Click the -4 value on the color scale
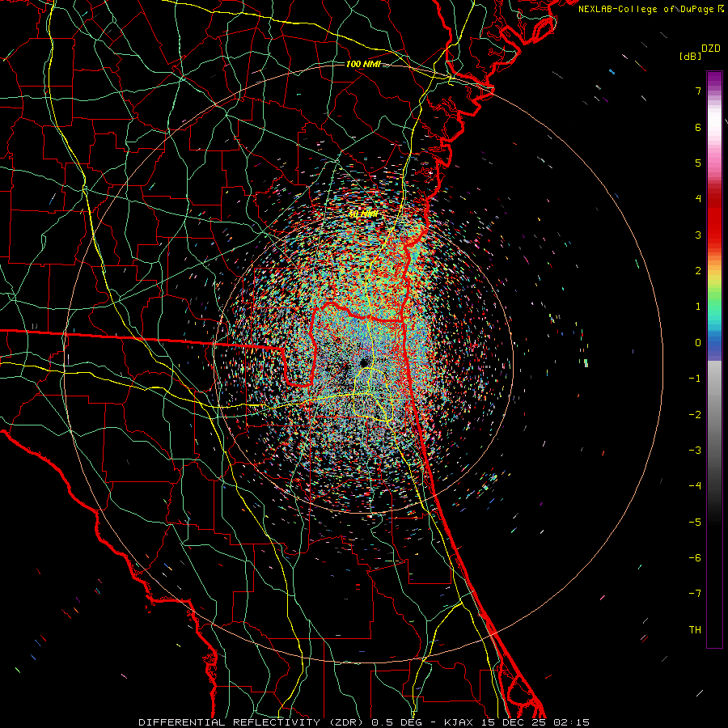 click(x=695, y=485)
